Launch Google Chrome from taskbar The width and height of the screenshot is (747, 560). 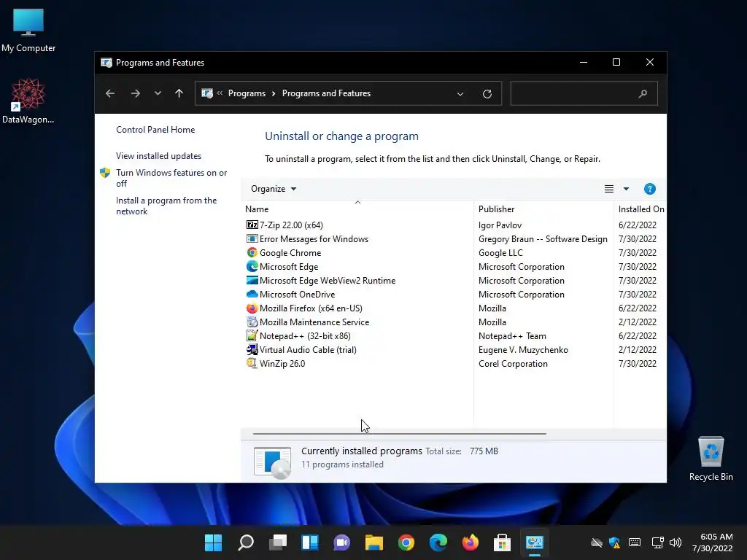[406, 542]
